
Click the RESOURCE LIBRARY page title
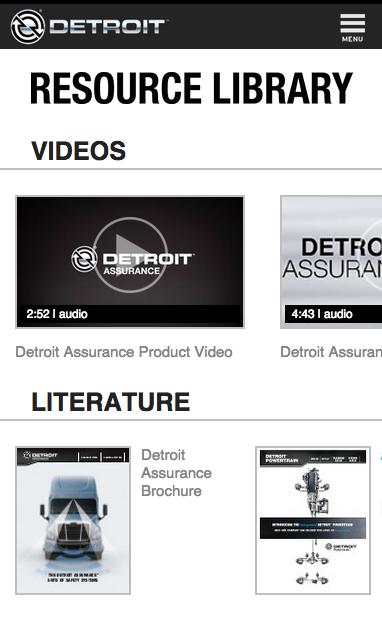(x=191, y=88)
